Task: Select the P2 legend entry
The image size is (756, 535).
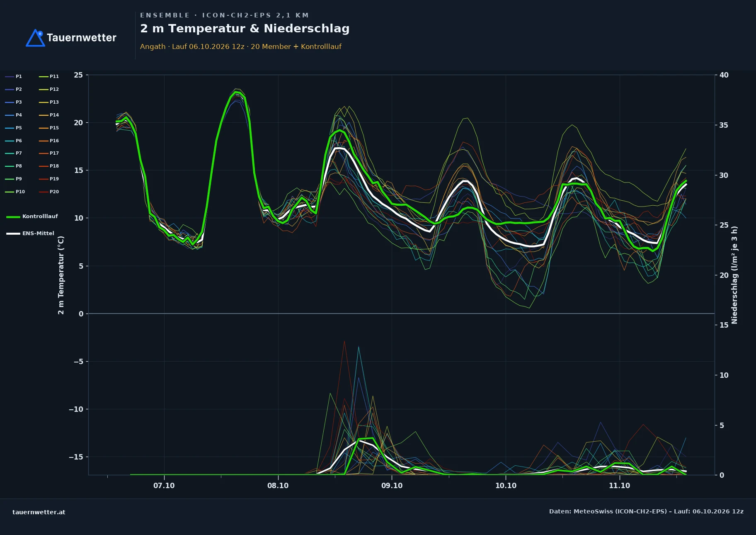Action: pos(13,89)
